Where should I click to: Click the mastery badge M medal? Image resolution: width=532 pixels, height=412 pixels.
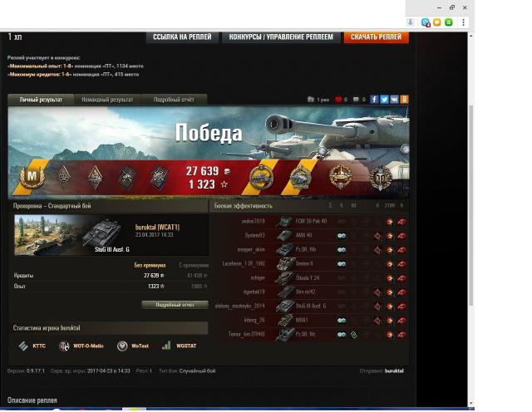[x=33, y=176]
